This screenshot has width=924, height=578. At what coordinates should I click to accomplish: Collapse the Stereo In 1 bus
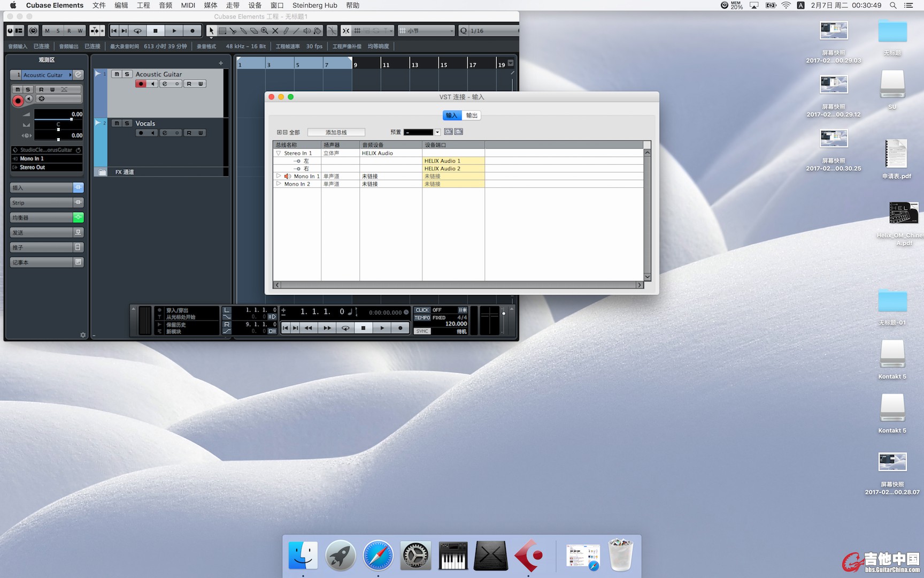pyautogui.click(x=279, y=153)
